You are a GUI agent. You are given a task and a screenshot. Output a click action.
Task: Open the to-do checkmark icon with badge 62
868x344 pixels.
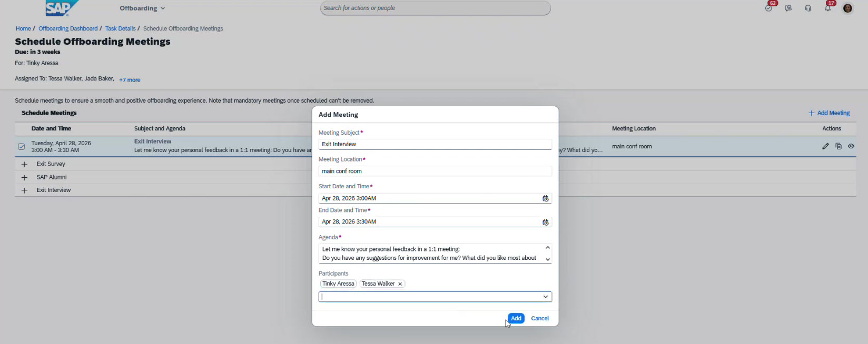768,8
